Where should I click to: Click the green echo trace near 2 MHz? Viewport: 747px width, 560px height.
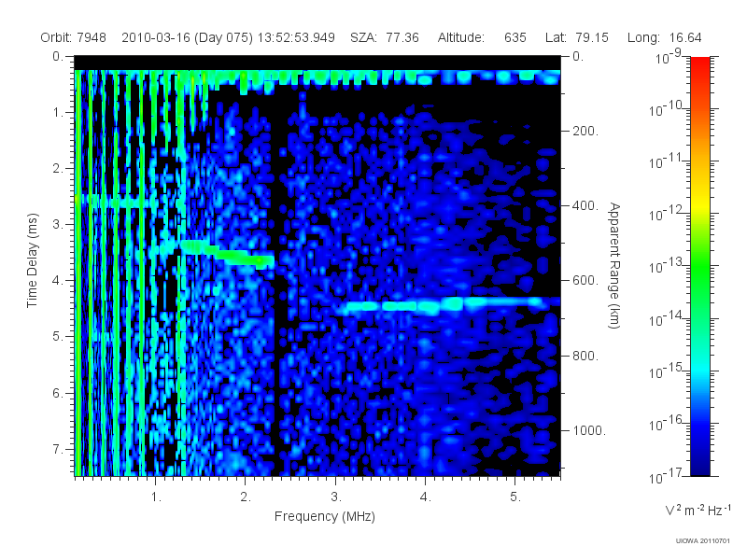[x=228, y=254]
